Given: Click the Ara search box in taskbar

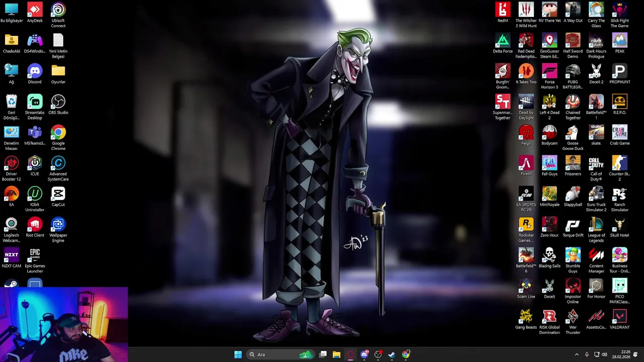Looking at the screenshot, I should 280,354.
